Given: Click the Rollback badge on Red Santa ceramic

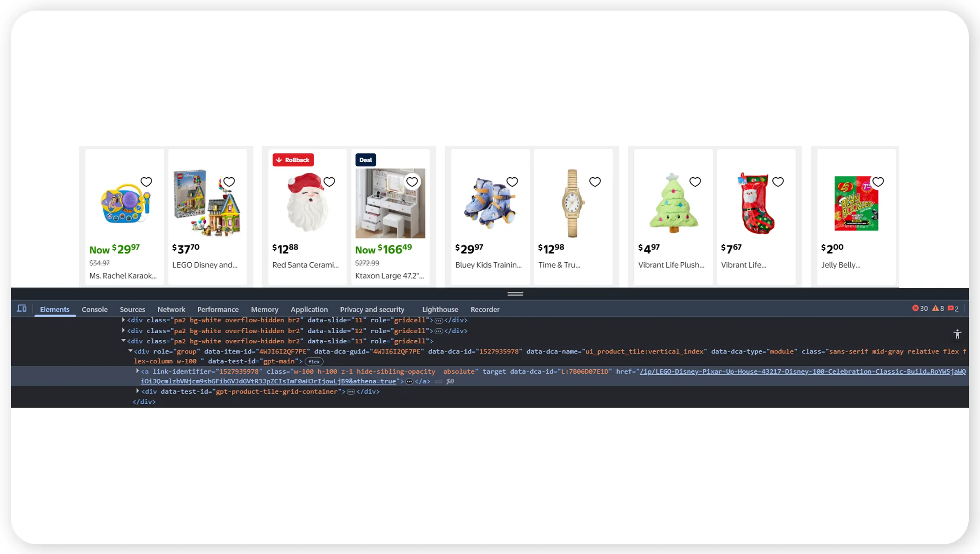Looking at the screenshot, I should click(x=293, y=160).
